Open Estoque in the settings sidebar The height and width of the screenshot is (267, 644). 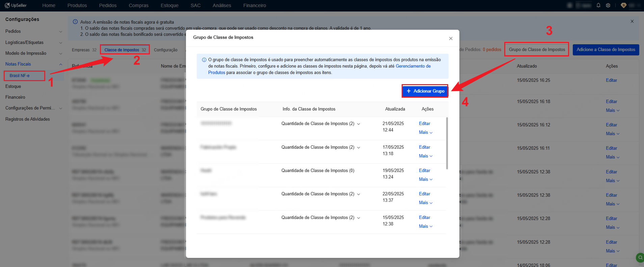[13, 87]
